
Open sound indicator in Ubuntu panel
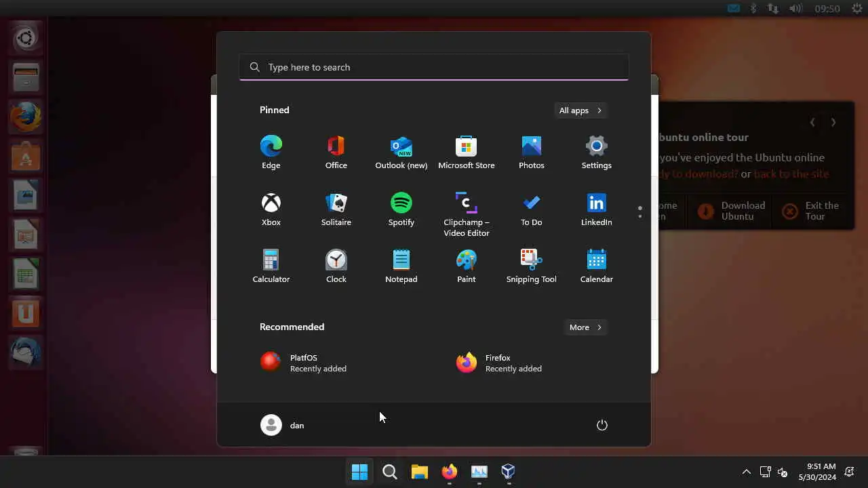[x=796, y=9]
